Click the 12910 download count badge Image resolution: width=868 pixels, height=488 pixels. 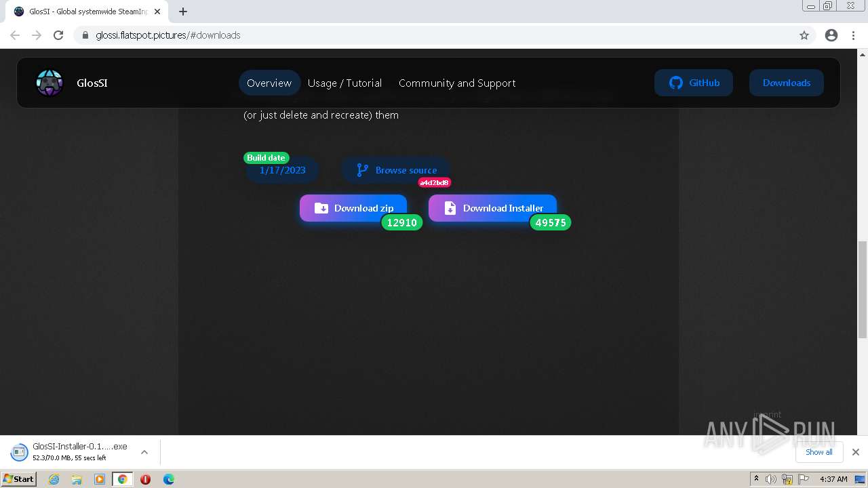pyautogui.click(x=402, y=222)
